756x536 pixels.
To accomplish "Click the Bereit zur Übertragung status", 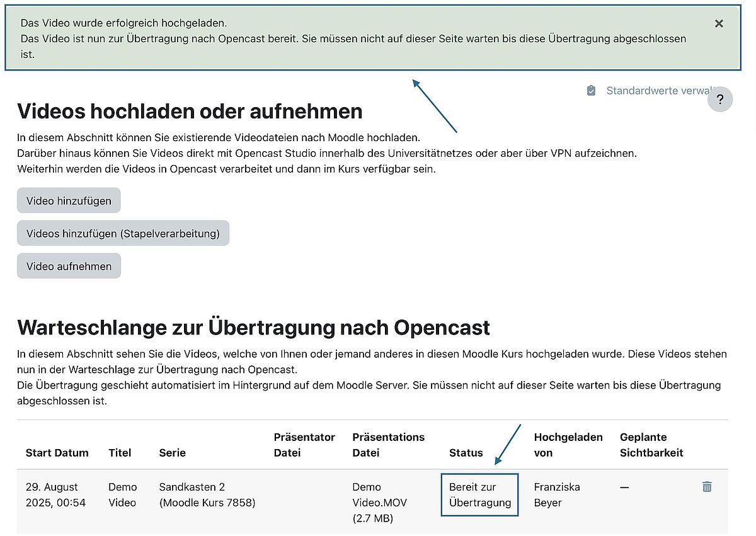I will 480,495.
